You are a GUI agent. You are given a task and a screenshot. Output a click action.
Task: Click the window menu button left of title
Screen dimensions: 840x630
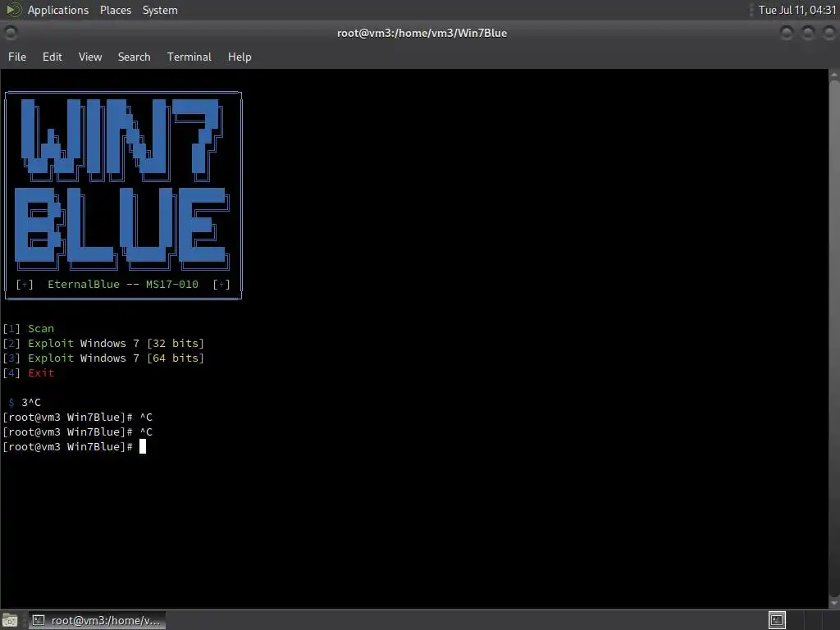pyautogui.click(x=10, y=33)
